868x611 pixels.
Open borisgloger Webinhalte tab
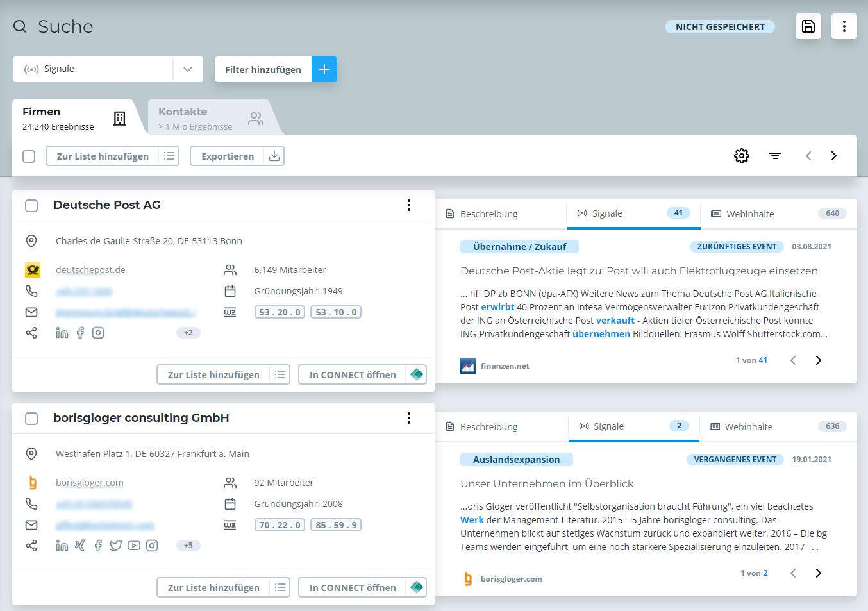tap(778, 426)
